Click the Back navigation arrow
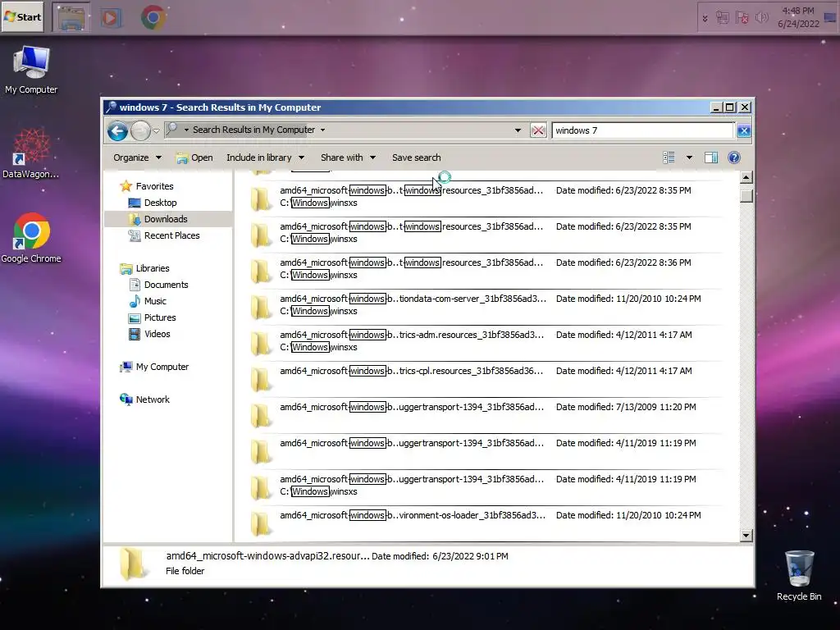 tap(117, 130)
